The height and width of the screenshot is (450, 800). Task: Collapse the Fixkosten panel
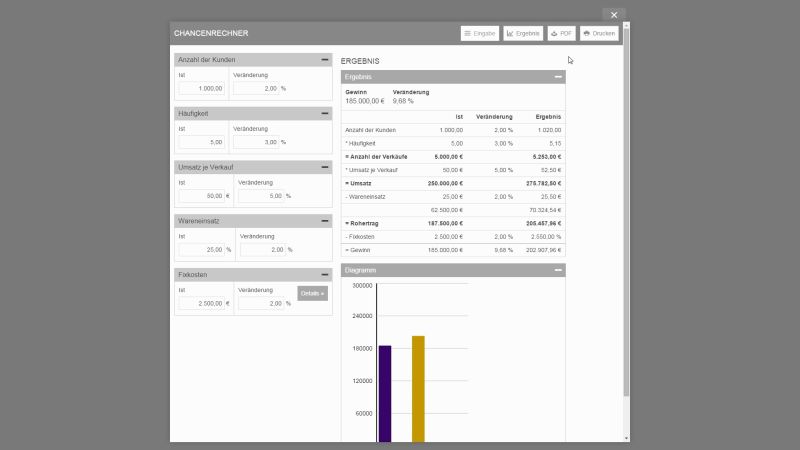coord(324,274)
